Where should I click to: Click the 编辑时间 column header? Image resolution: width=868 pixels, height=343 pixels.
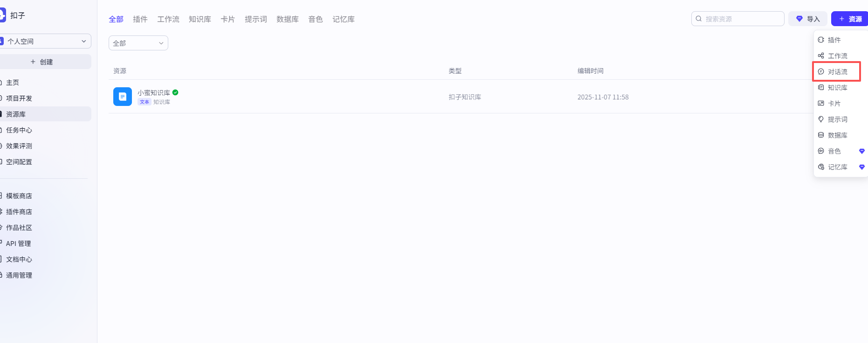click(x=590, y=71)
